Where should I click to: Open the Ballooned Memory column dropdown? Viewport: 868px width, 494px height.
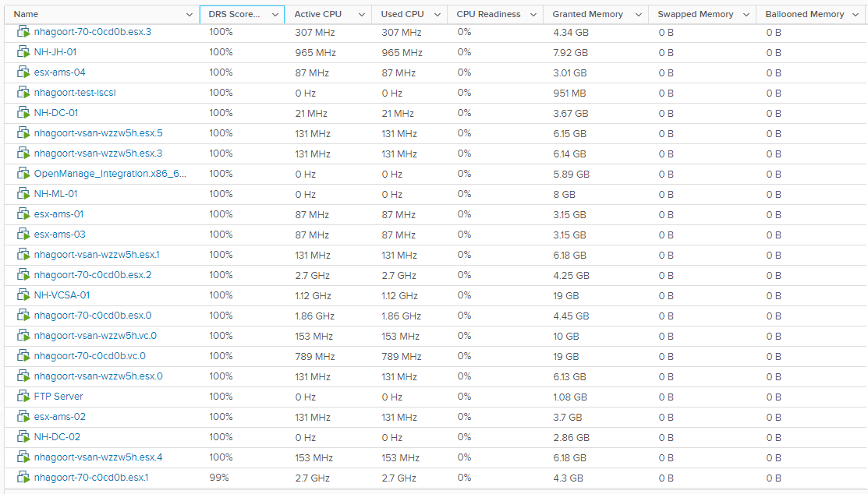coord(855,13)
